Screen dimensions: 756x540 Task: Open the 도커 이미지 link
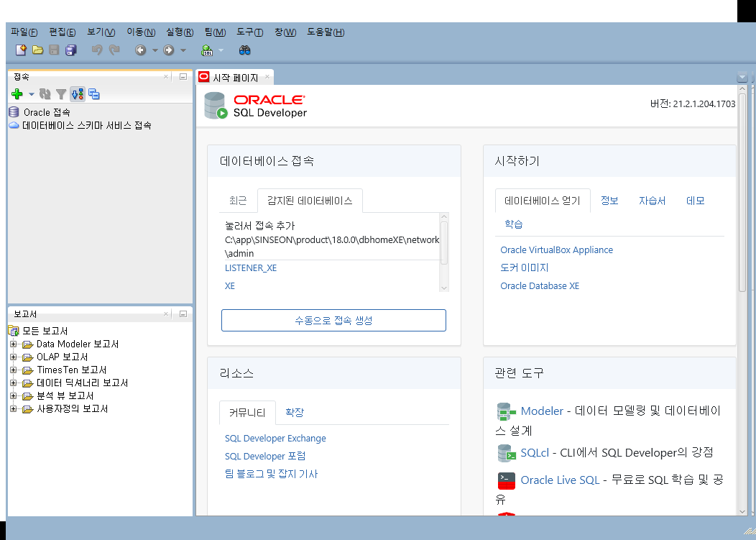524,267
